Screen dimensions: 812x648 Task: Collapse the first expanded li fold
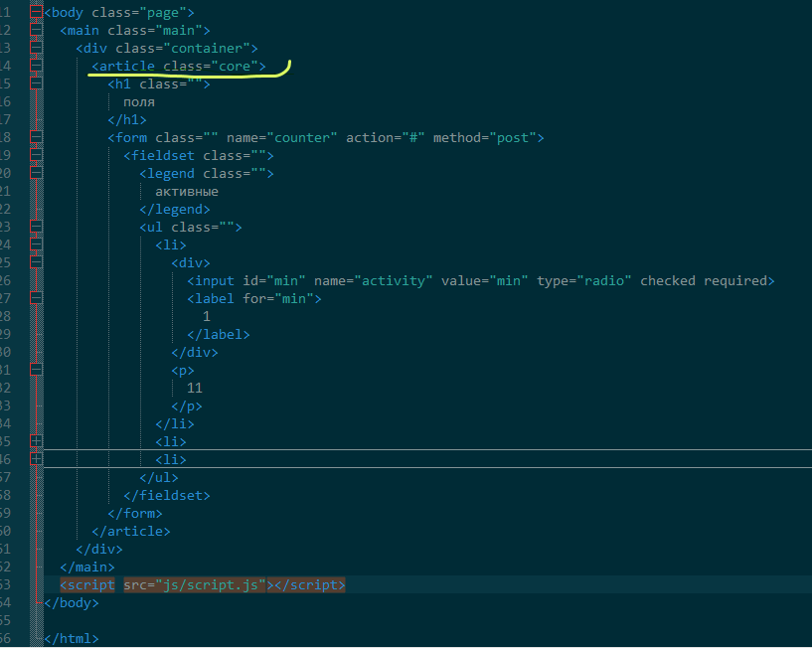[36, 244]
